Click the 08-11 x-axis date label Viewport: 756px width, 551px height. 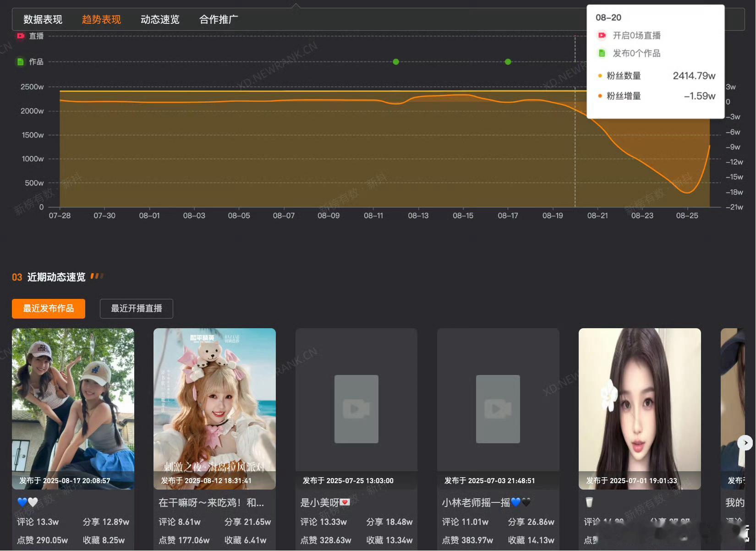point(373,215)
